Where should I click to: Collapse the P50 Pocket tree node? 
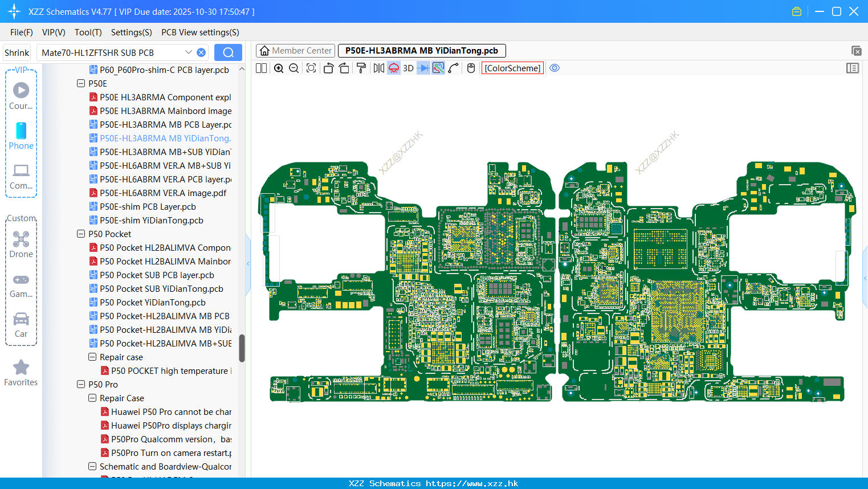(x=81, y=234)
